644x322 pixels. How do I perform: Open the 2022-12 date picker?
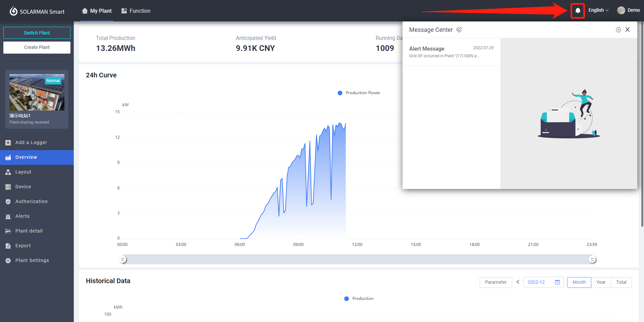[543, 282]
